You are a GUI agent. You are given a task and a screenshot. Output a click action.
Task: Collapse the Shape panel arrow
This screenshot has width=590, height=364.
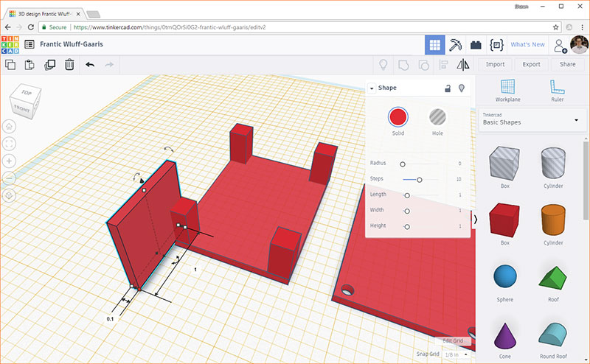coord(372,88)
